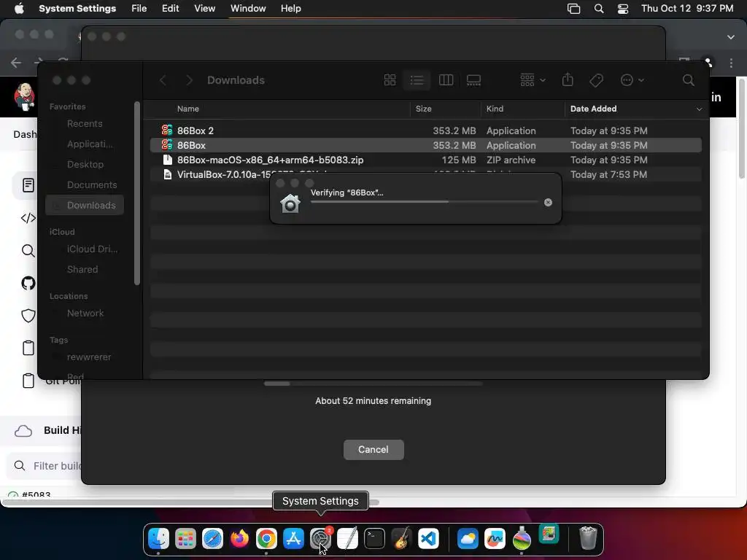The image size is (747, 560).
Task: Open TextEdit from the Dock
Action: pyautogui.click(x=348, y=539)
